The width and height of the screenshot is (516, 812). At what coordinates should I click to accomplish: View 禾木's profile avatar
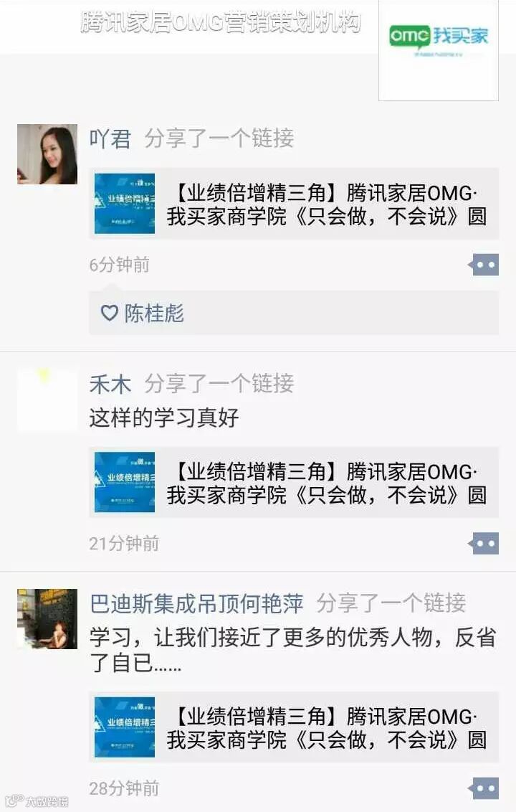click(x=47, y=400)
